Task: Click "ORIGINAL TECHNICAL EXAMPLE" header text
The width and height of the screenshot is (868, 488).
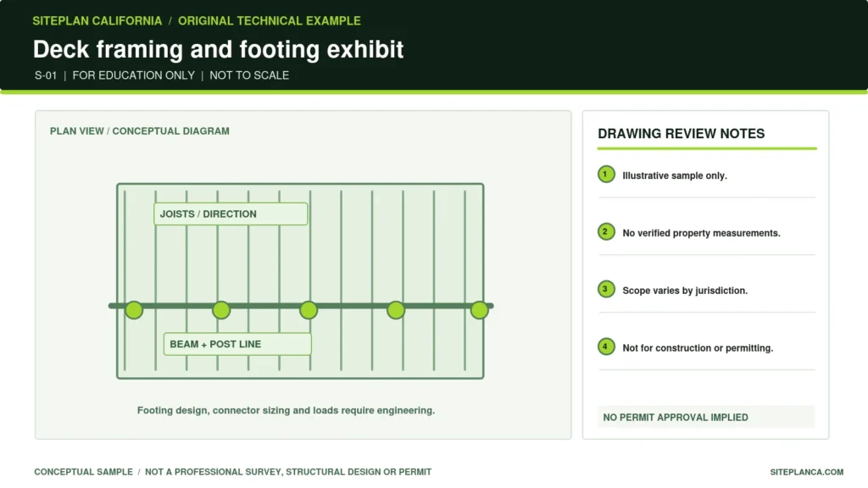Action: (269, 21)
